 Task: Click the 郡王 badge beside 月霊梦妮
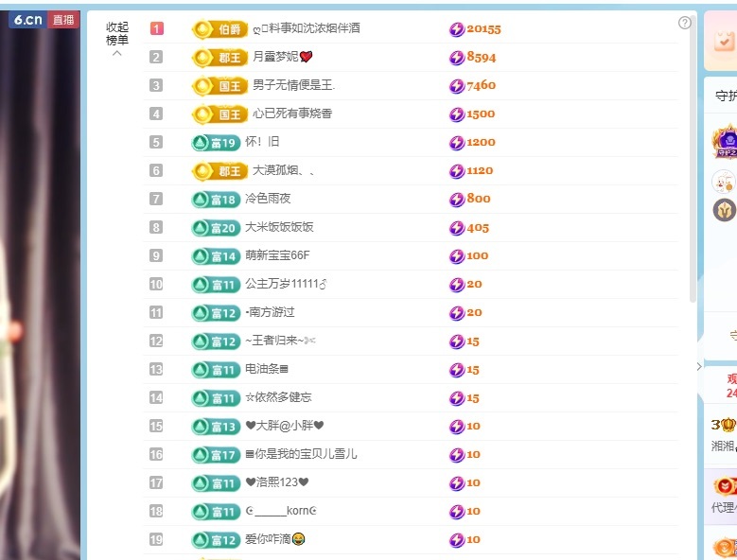point(220,58)
